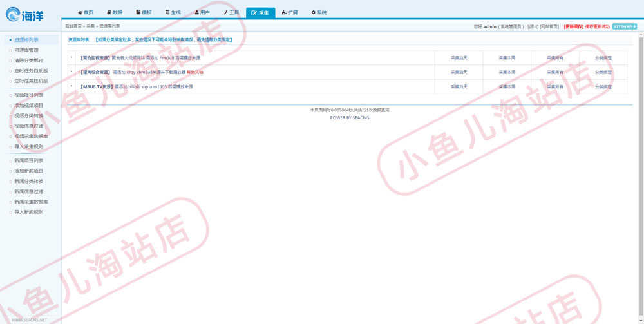The image size is (644, 324).
Task: Open the 用户 users tab
Action: click(202, 12)
